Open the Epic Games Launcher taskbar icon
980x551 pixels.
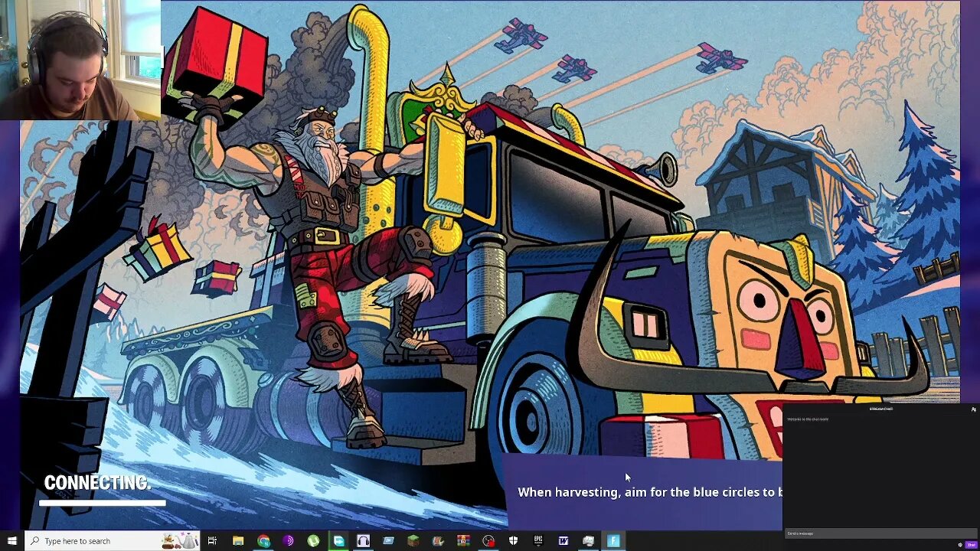point(538,541)
